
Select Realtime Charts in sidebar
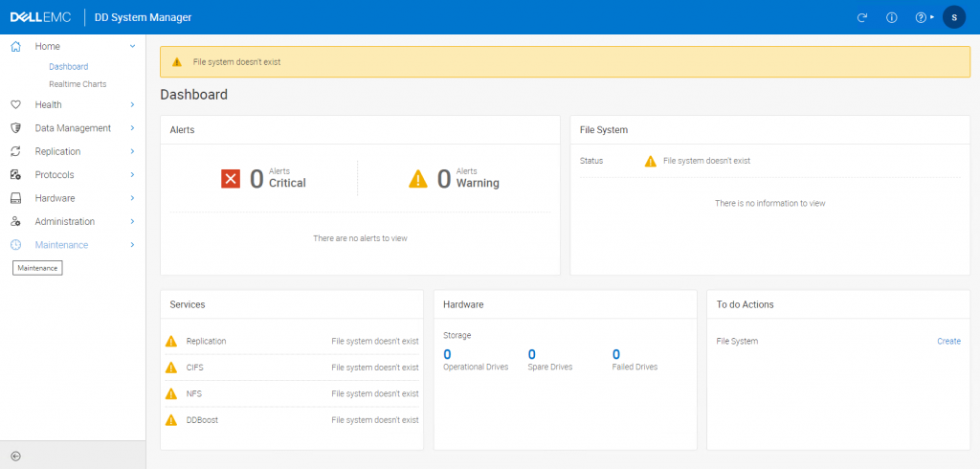coord(78,84)
